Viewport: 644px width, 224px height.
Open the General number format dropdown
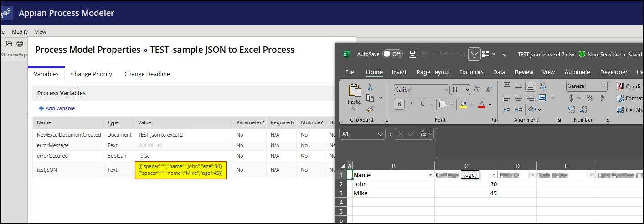[x=604, y=86]
